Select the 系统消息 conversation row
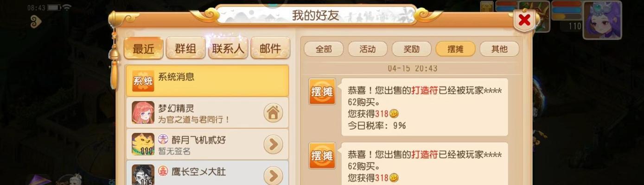644x185 pixels. click(x=207, y=80)
